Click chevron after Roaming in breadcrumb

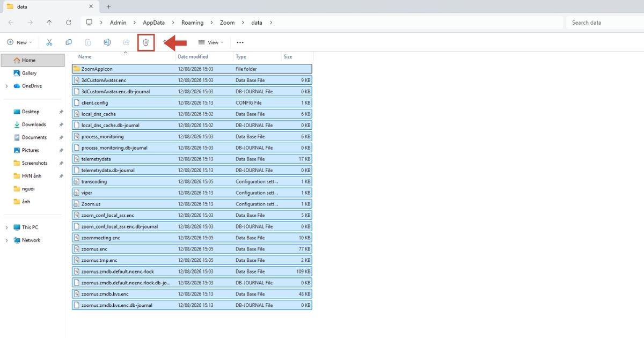point(211,23)
